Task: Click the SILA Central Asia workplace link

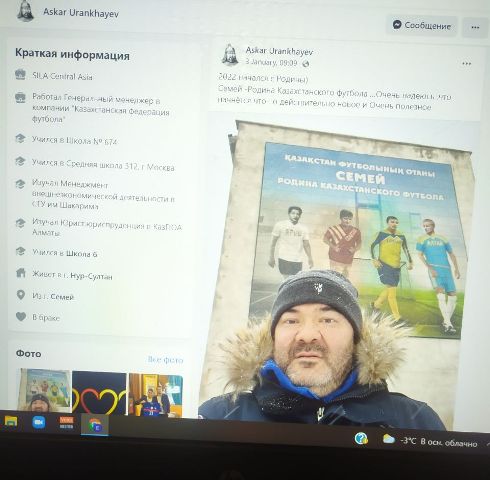Action: (62, 76)
